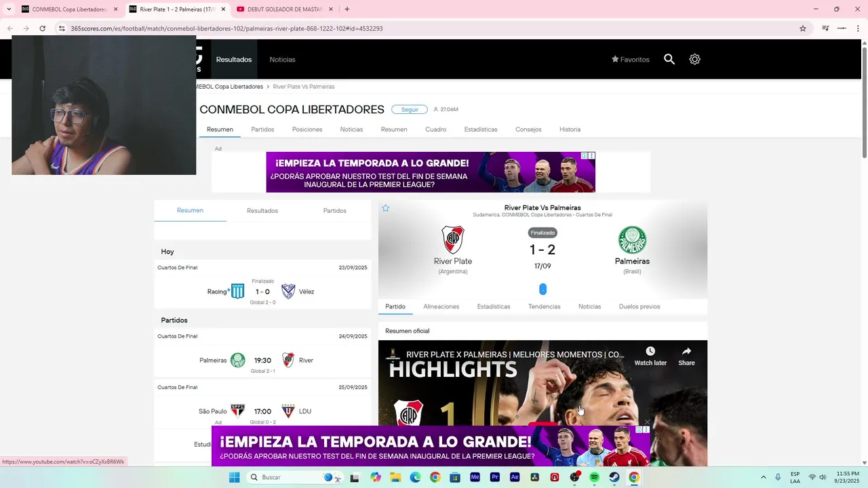
Task: Select the Cuadro tab
Action: (x=435, y=129)
